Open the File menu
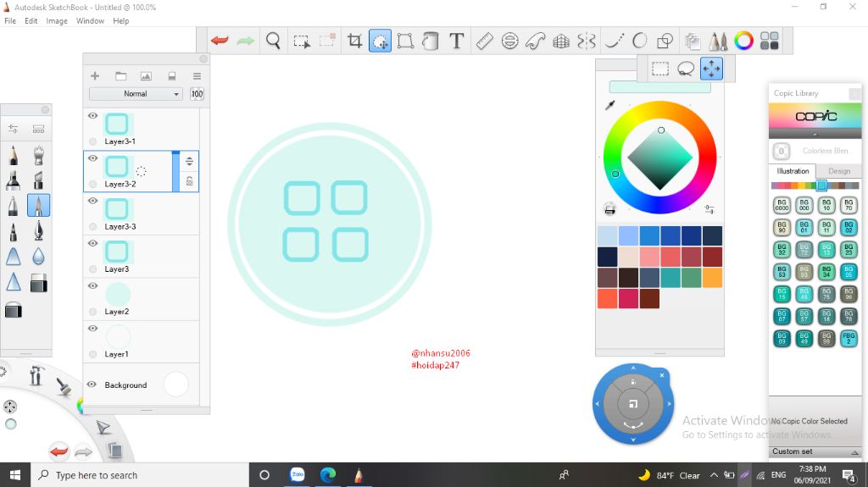Image resolution: width=868 pixels, height=487 pixels. point(10,21)
